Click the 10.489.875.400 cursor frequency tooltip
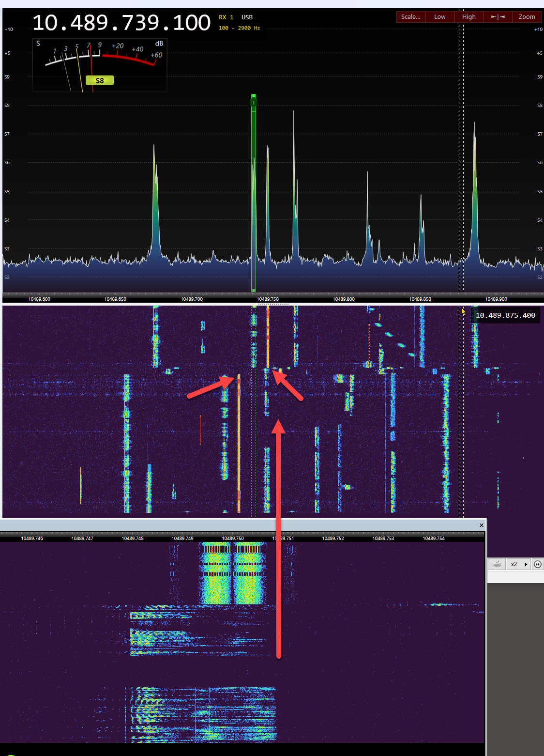This screenshot has height=756, width=544. click(x=505, y=315)
